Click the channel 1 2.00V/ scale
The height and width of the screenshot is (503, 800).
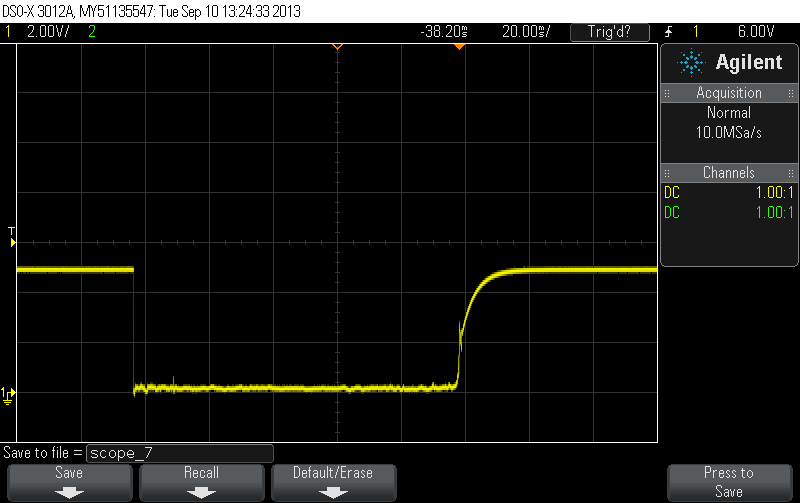pyautogui.click(x=48, y=32)
